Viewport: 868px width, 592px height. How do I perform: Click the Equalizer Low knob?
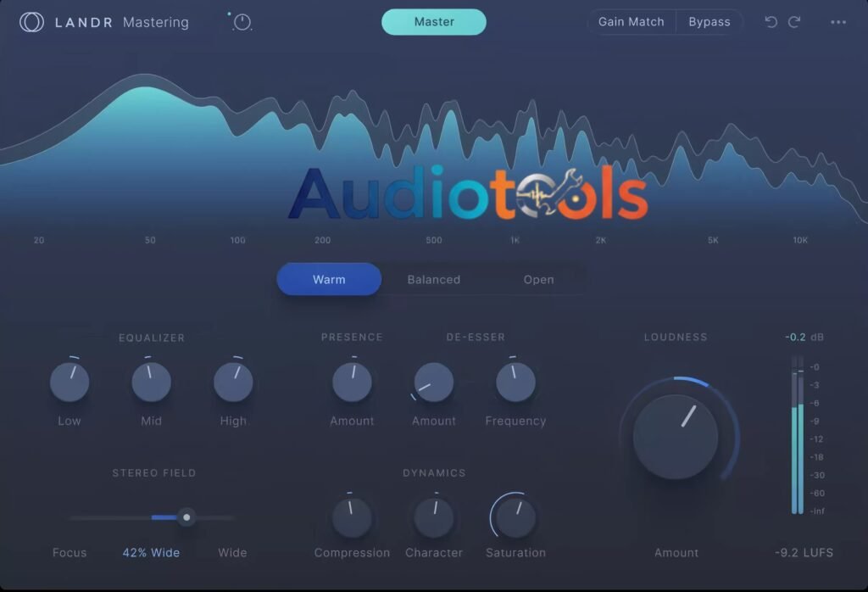coord(70,383)
